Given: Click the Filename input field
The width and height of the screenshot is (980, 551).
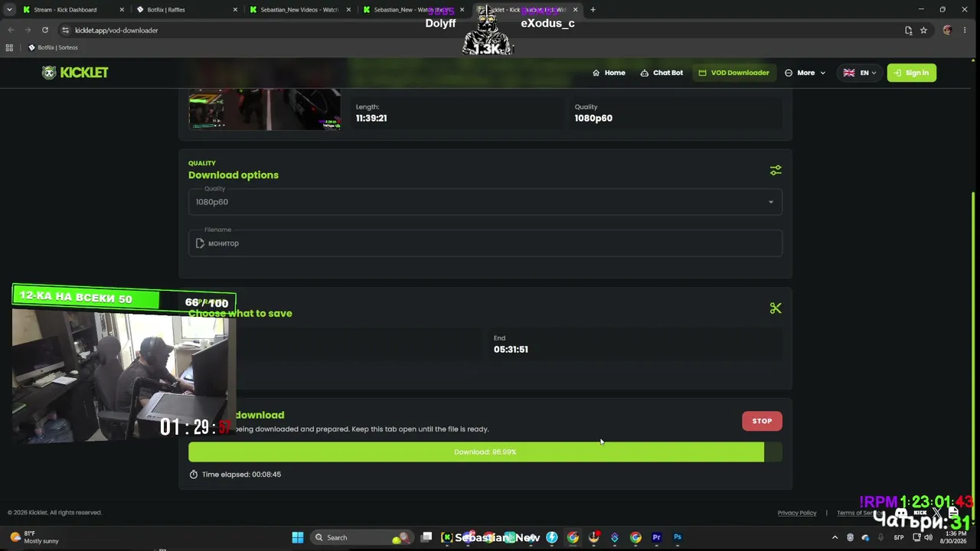Looking at the screenshot, I should point(485,243).
